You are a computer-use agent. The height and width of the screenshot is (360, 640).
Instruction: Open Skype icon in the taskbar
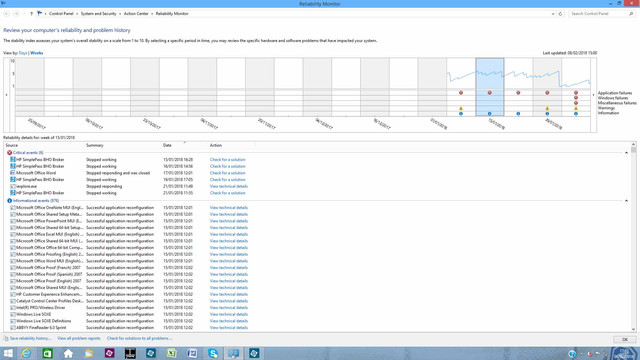point(213,353)
